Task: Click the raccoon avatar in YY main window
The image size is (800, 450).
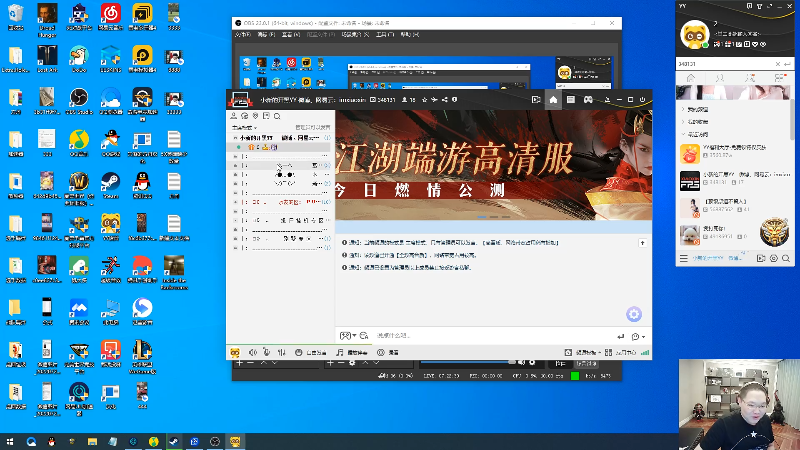Action: pyautogui.click(x=695, y=35)
